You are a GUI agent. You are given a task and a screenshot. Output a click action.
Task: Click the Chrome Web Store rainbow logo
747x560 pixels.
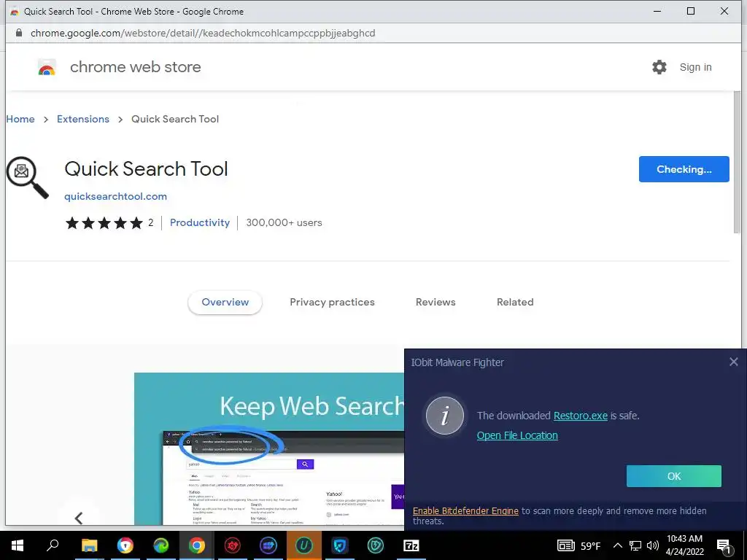47,68
